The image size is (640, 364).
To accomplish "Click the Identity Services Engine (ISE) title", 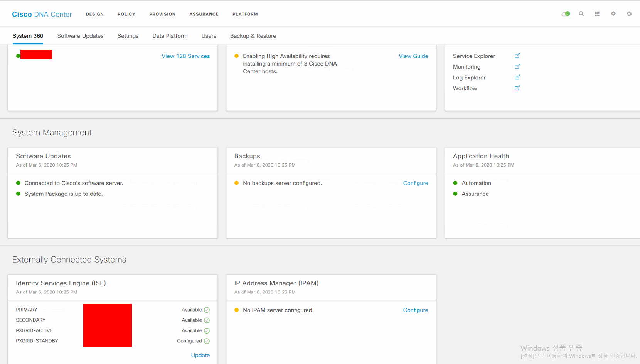I will [x=61, y=283].
